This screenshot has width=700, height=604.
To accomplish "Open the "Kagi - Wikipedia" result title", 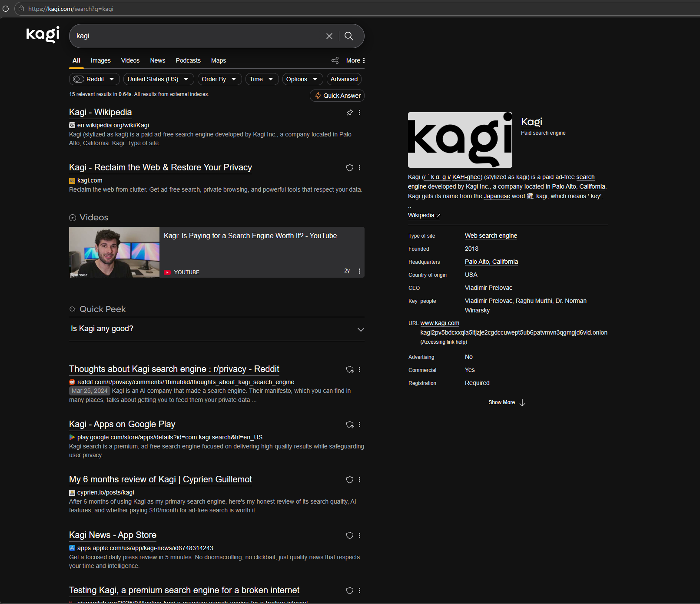I will click(100, 112).
